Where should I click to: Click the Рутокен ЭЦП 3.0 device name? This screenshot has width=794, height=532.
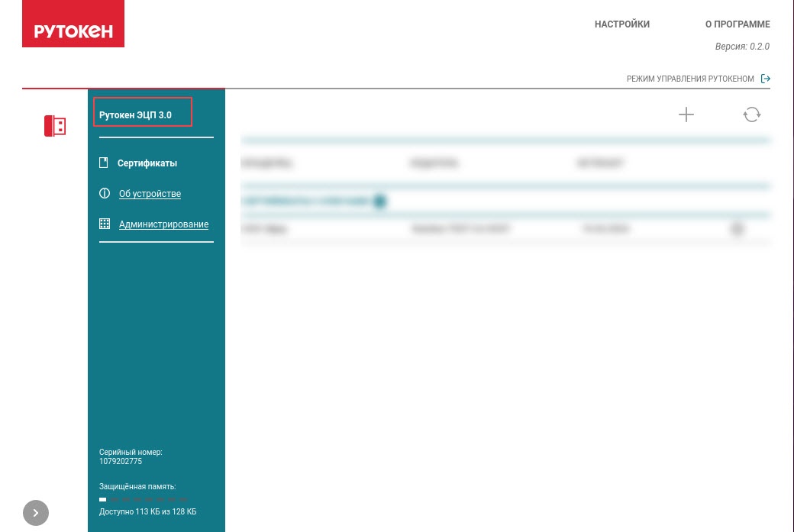pos(135,115)
